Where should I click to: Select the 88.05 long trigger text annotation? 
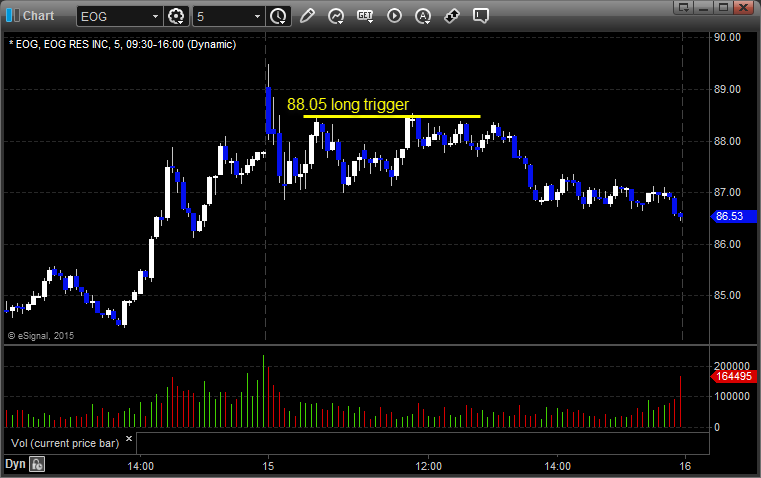point(348,104)
